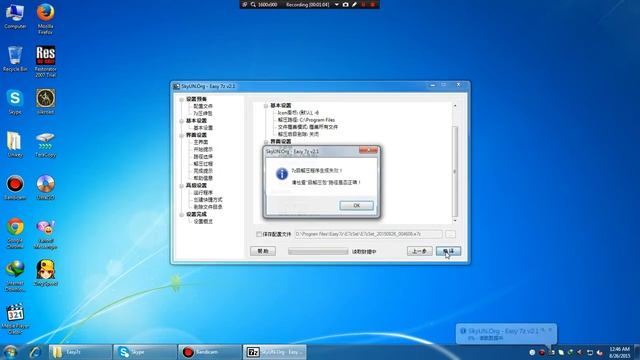Close the SkyUN.Org tray notification balloon
Image resolution: width=640 pixels, height=360 pixels.
click(550, 330)
